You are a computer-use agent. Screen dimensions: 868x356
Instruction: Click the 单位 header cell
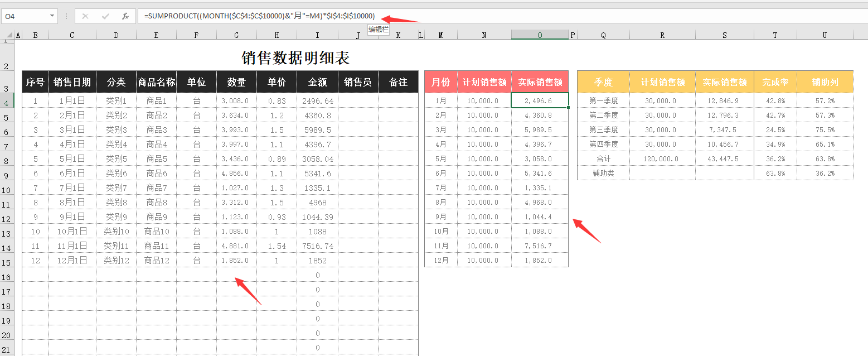coord(197,82)
